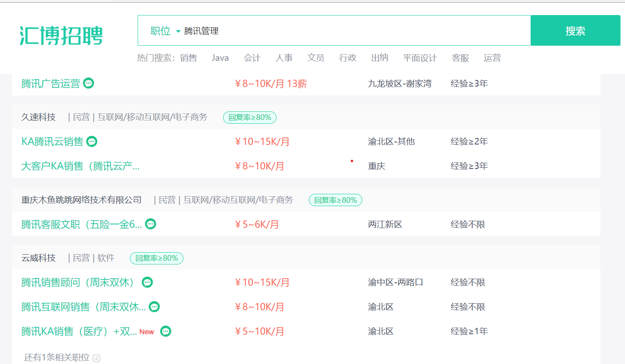Click salary ￥10~15K/月 of KA腾讯云销售

pos(262,142)
